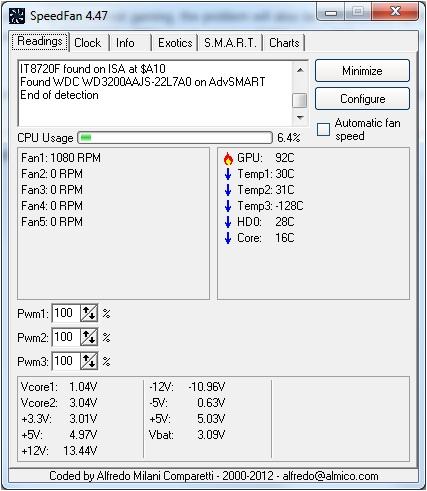This screenshot has width=427, height=491.
Task: Click the Minimize button
Action: [x=362, y=71]
